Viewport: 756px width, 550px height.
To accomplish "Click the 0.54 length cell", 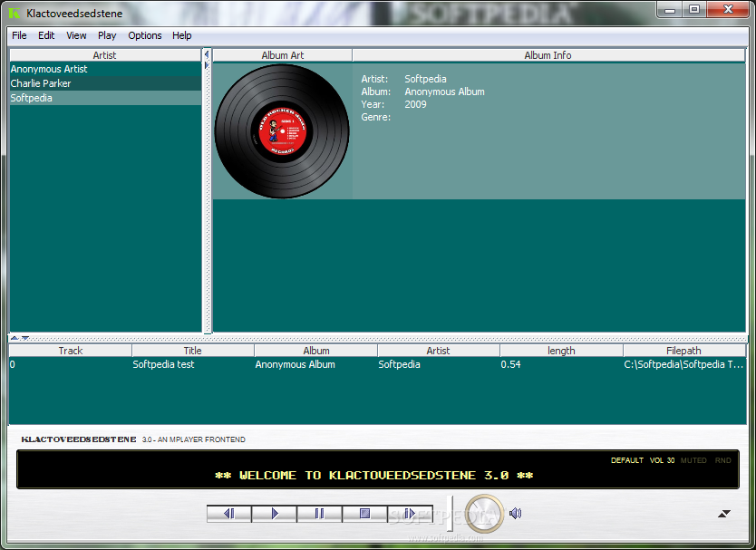I will click(561, 364).
